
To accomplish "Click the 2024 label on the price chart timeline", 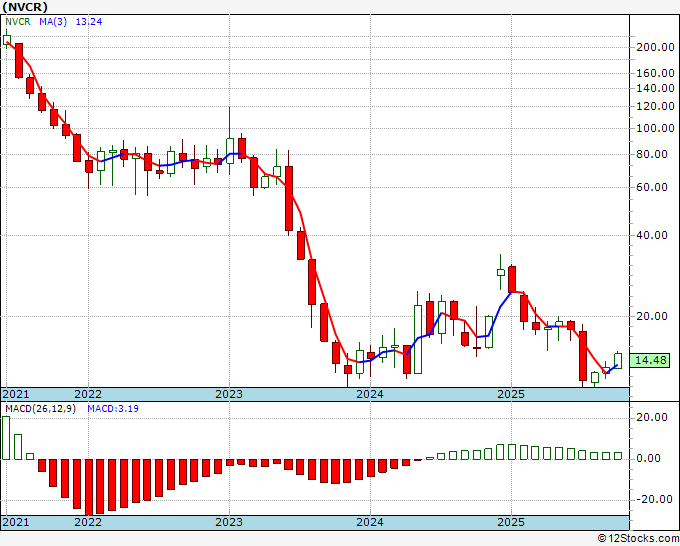I will tap(370, 394).
